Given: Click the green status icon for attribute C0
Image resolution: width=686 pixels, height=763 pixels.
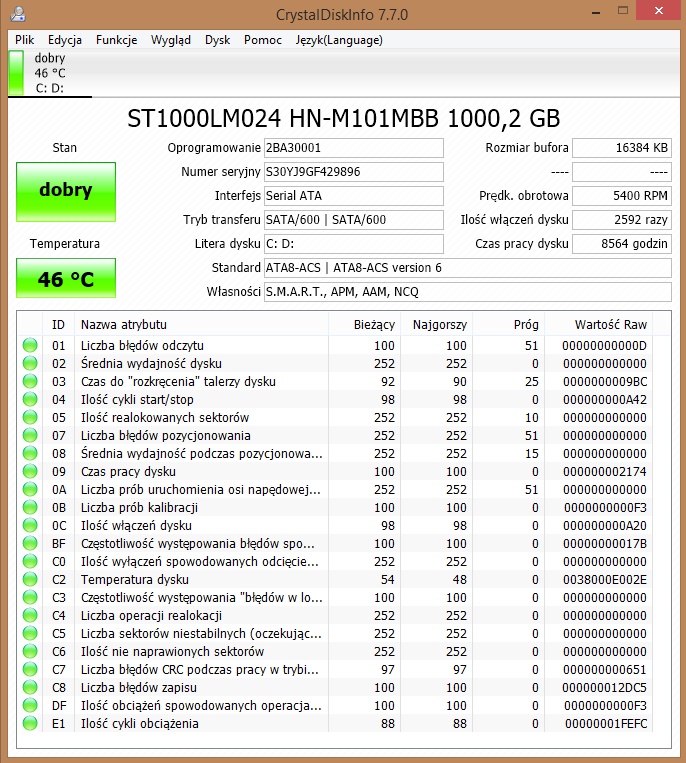Looking at the screenshot, I should click(x=30, y=562).
